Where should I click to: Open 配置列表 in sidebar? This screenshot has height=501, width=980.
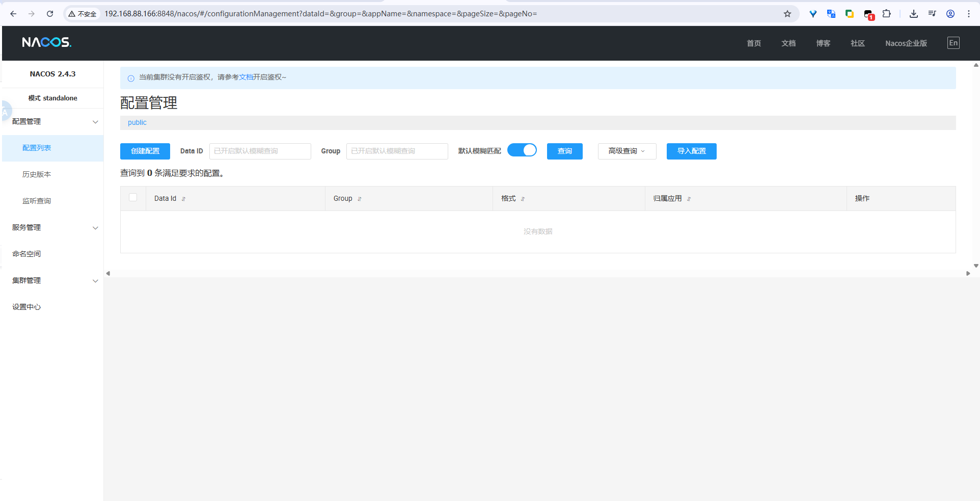point(37,148)
